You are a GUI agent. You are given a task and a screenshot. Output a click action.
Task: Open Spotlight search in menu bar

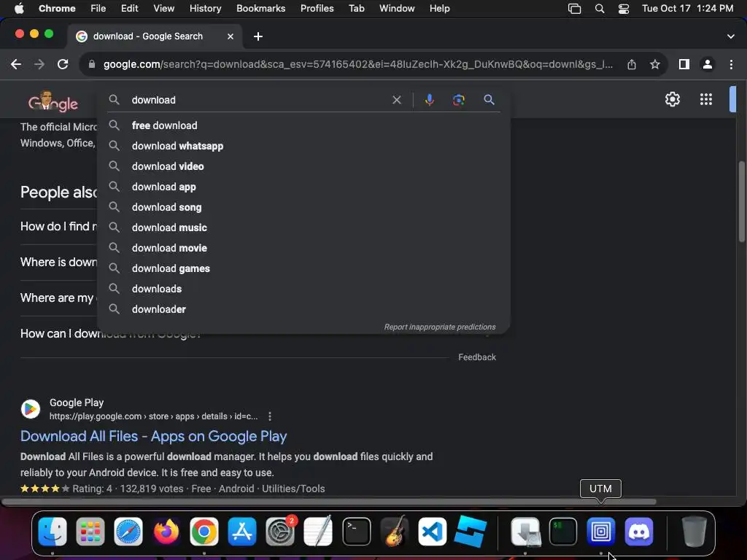pos(600,9)
